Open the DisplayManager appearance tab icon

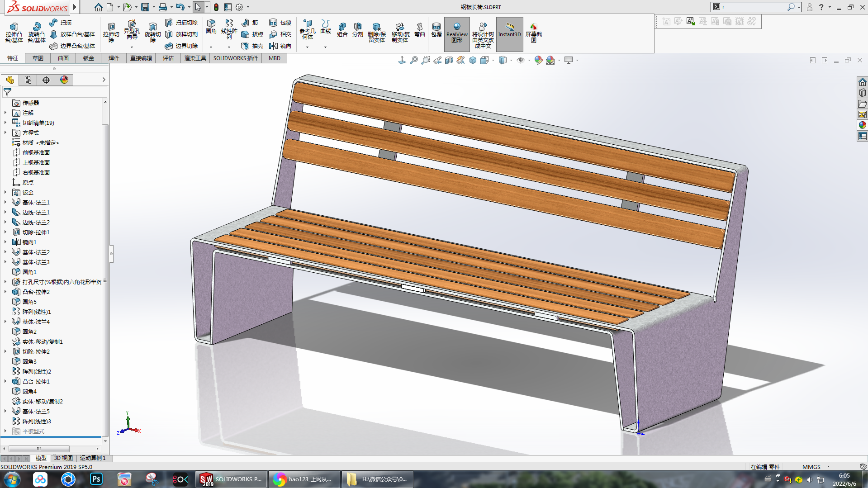(64, 80)
